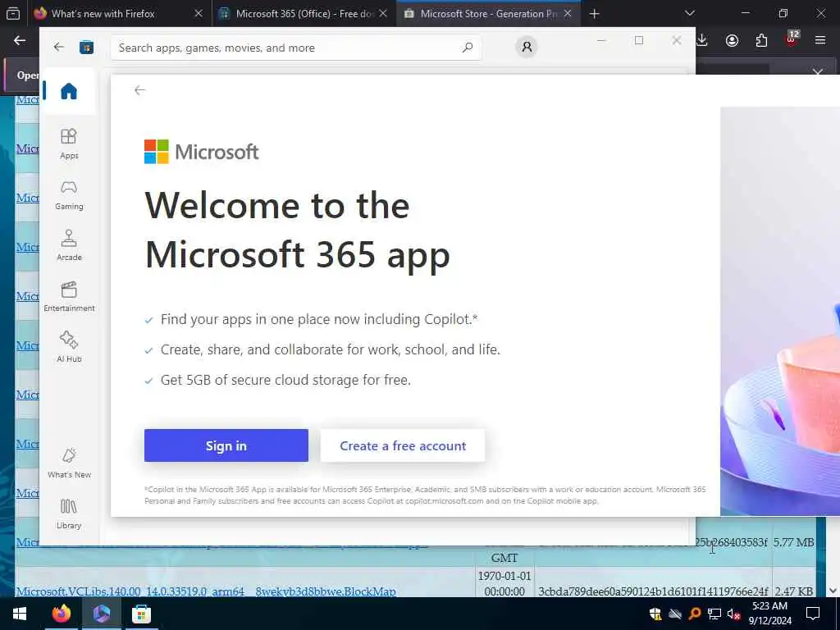Open Arcade in the Store sidebar
Image resolution: width=840 pixels, height=630 pixels.
click(x=69, y=245)
